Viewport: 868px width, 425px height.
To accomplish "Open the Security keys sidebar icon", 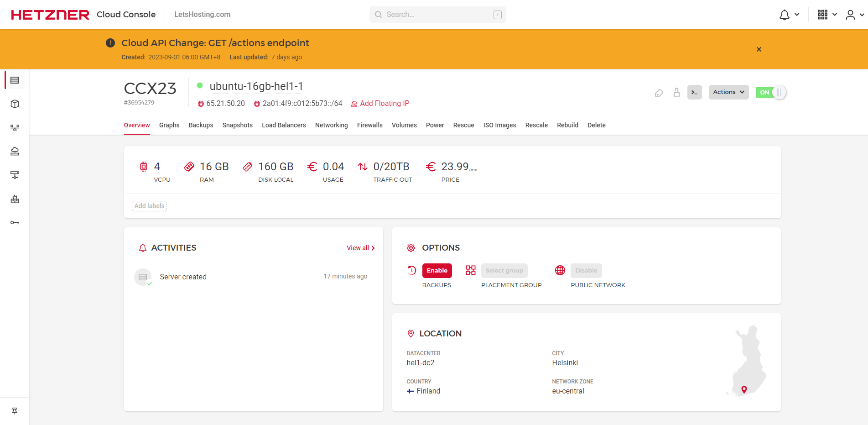I will pyautogui.click(x=15, y=223).
